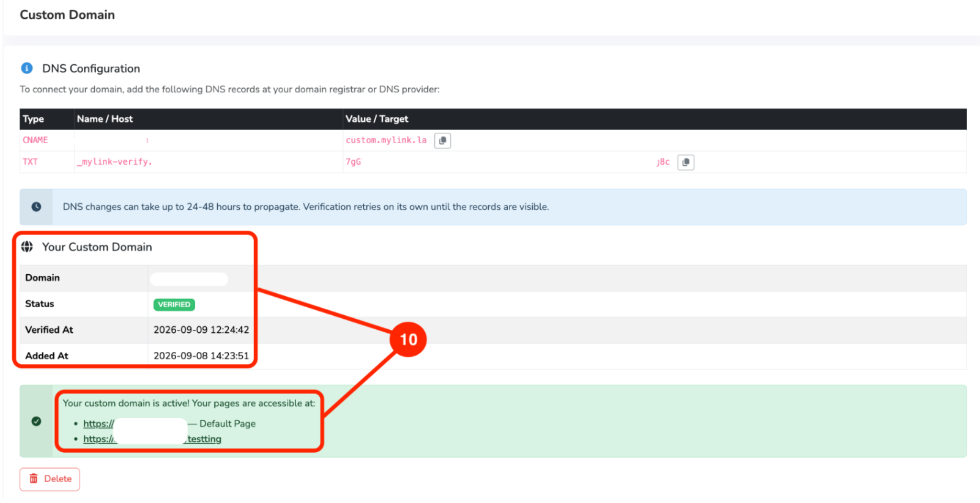The width and height of the screenshot is (980, 503).
Task: Click the DNS Configuration section heading
Action: coord(91,69)
